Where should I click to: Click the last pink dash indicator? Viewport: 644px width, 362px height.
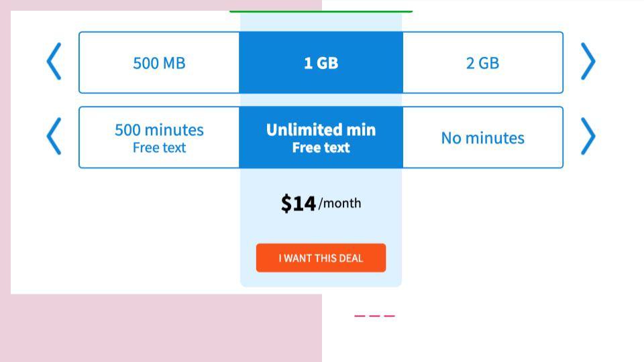click(x=389, y=316)
